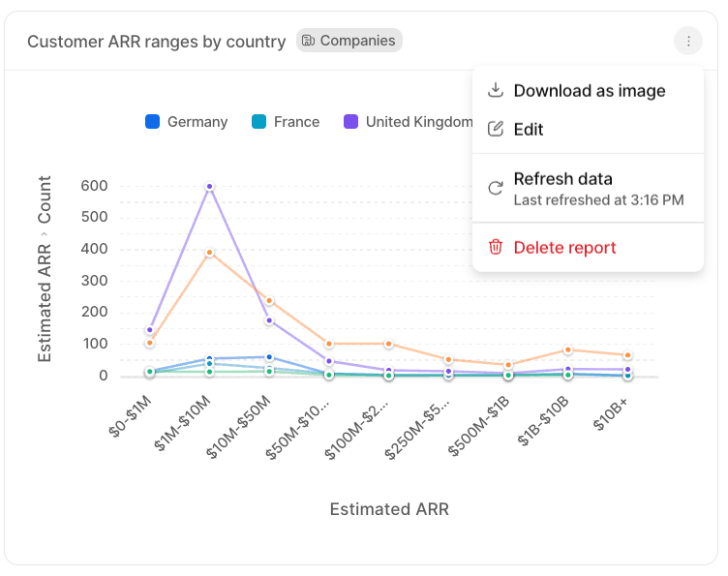Open the three-dot report options menu
The width and height of the screenshot is (728, 576).
(x=687, y=41)
